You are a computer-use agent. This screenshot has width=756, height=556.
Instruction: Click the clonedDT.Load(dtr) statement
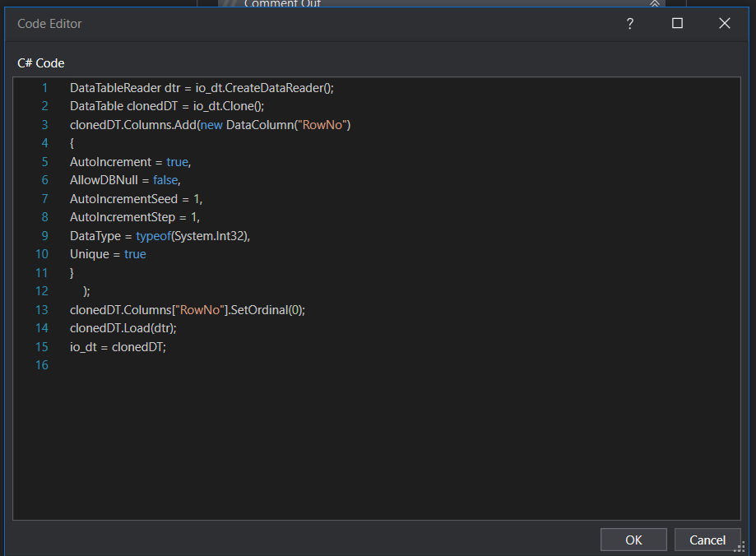123,328
